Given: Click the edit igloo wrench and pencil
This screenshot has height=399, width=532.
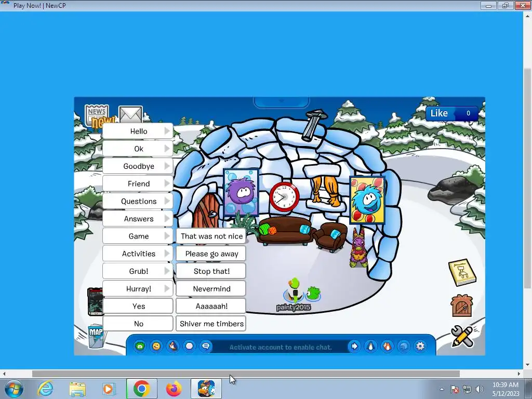Looking at the screenshot, I should [462, 336].
